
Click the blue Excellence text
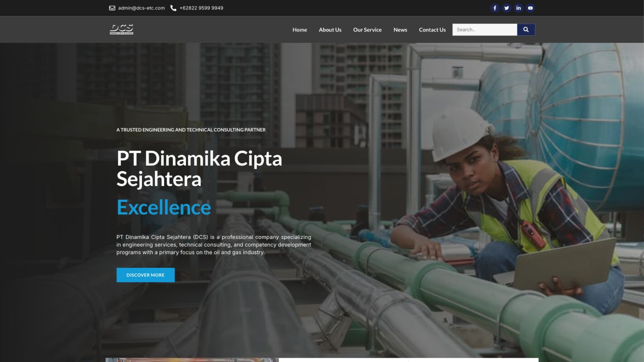(164, 207)
